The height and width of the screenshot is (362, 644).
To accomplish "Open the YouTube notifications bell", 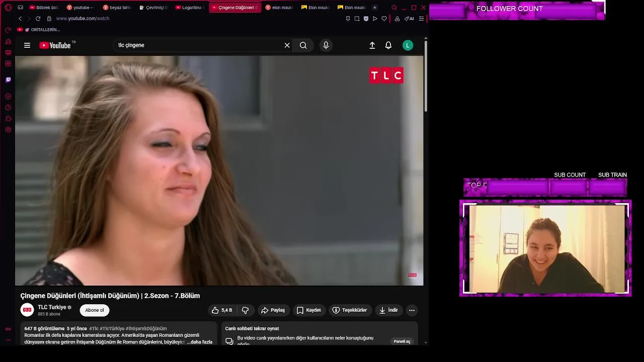I will pyautogui.click(x=388, y=45).
